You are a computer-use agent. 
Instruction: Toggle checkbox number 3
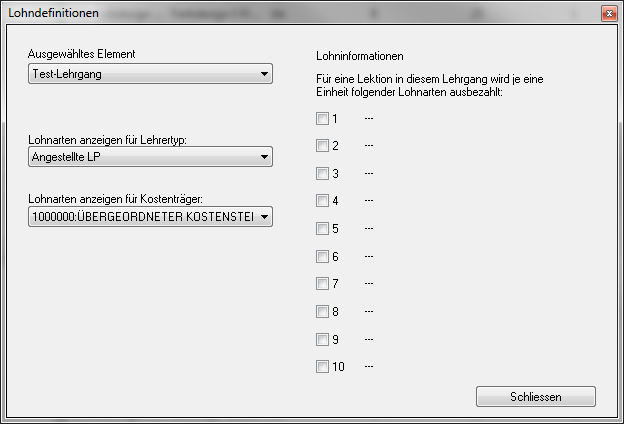(322, 174)
